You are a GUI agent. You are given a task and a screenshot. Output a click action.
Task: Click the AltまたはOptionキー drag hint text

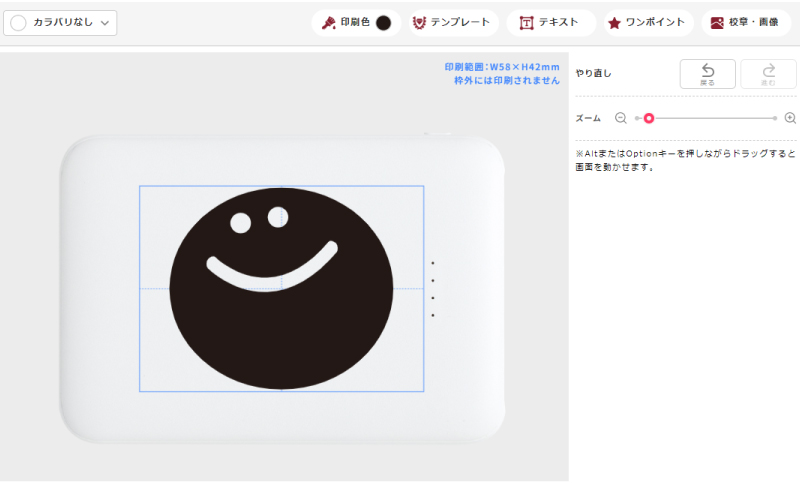coord(685,160)
